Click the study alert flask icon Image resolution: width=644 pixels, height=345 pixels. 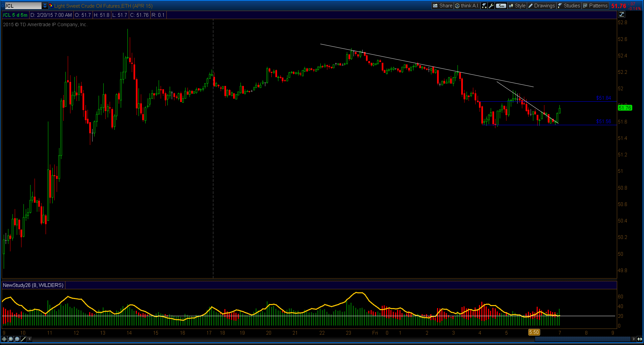pyautogui.click(x=484, y=6)
